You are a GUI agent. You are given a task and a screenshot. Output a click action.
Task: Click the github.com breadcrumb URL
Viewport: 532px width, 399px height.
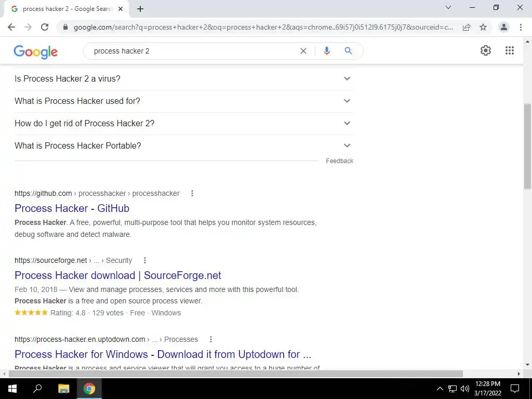pos(97,193)
